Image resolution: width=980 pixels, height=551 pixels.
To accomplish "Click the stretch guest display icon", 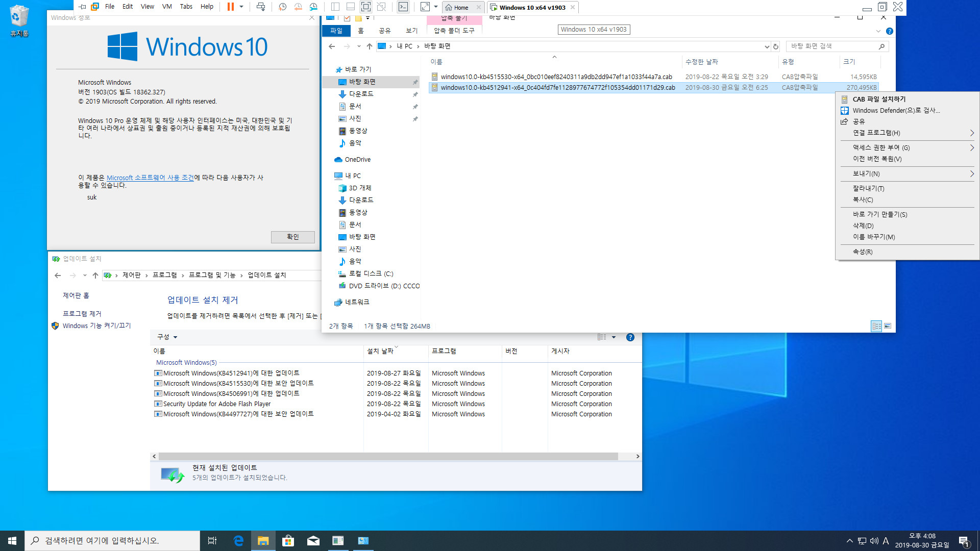I will [425, 7].
